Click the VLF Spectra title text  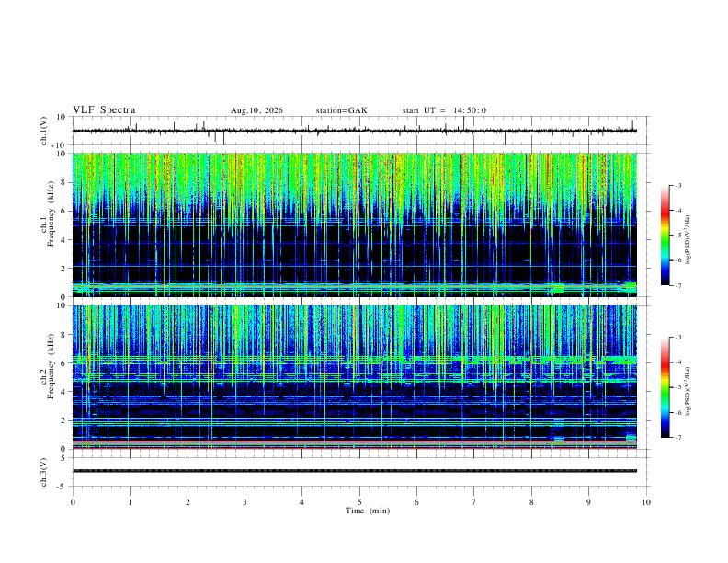point(104,110)
